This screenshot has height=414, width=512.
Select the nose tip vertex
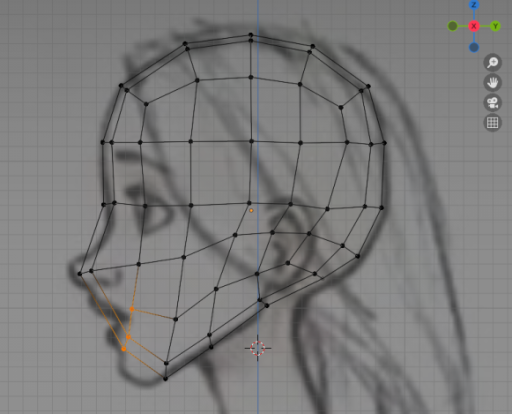tap(80, 274)
